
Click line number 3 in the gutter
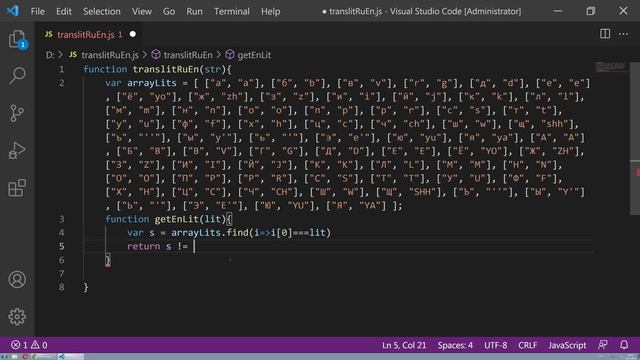tap(62, 219)
